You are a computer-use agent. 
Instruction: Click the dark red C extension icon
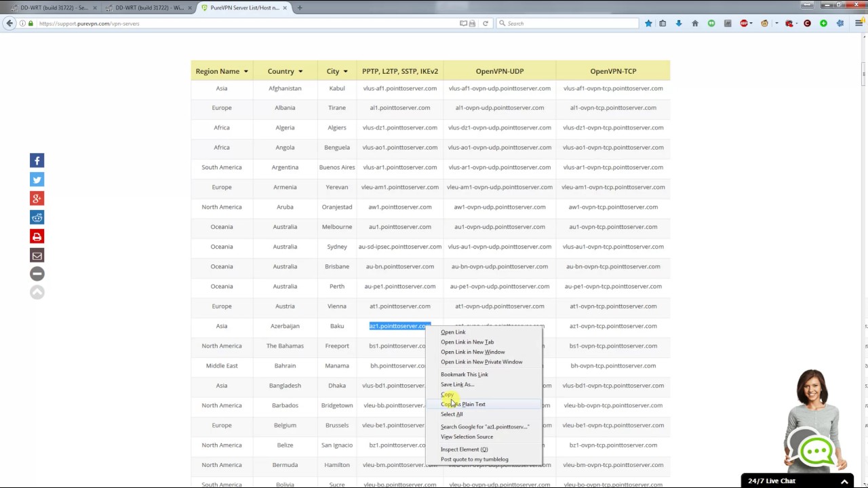807,23
